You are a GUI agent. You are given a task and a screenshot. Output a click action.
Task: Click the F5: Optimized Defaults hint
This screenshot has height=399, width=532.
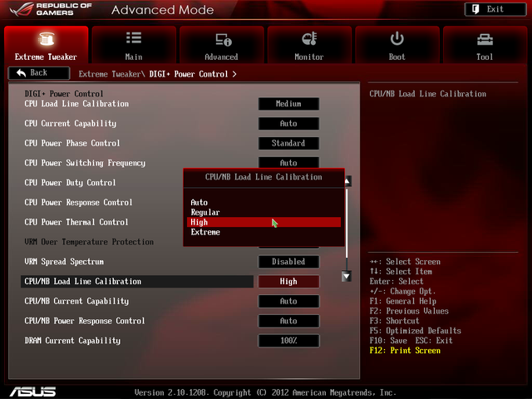coord(416,331)
